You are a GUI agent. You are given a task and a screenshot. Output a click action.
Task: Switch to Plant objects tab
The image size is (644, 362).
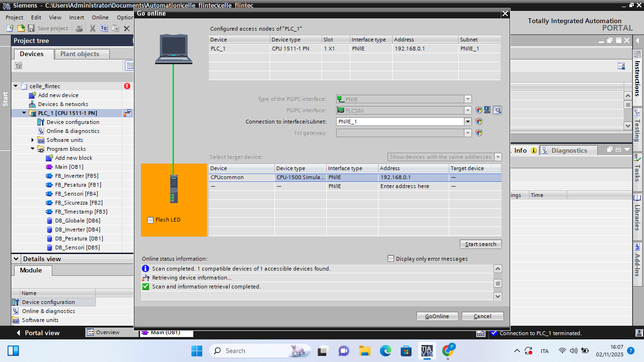(x=80, y=54)
